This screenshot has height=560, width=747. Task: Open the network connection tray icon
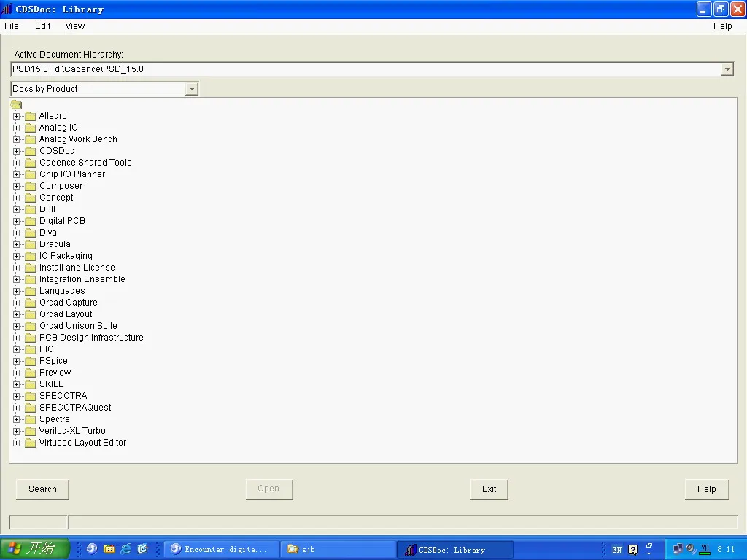pos(678,549)
